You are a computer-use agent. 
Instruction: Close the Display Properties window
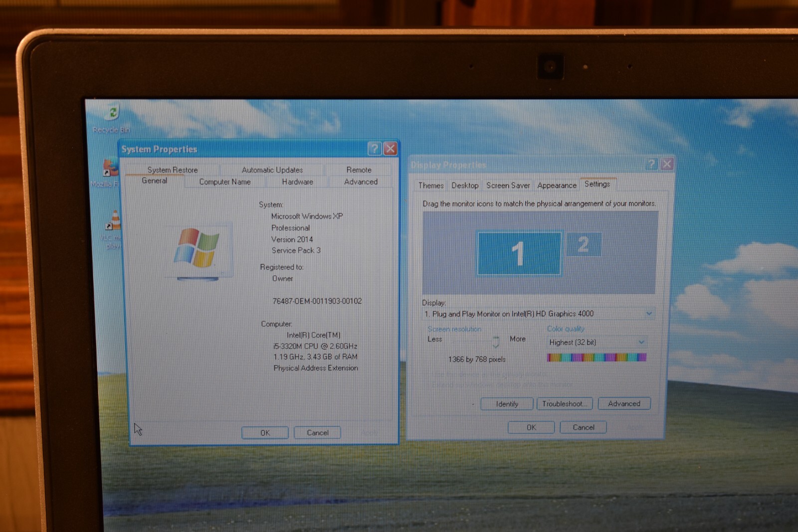(667, 164)
